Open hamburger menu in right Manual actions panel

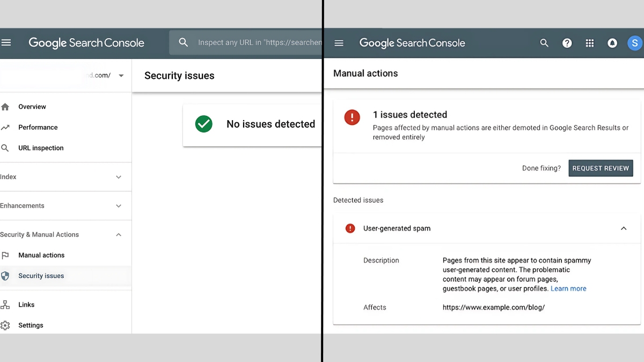tap(339, 43)
